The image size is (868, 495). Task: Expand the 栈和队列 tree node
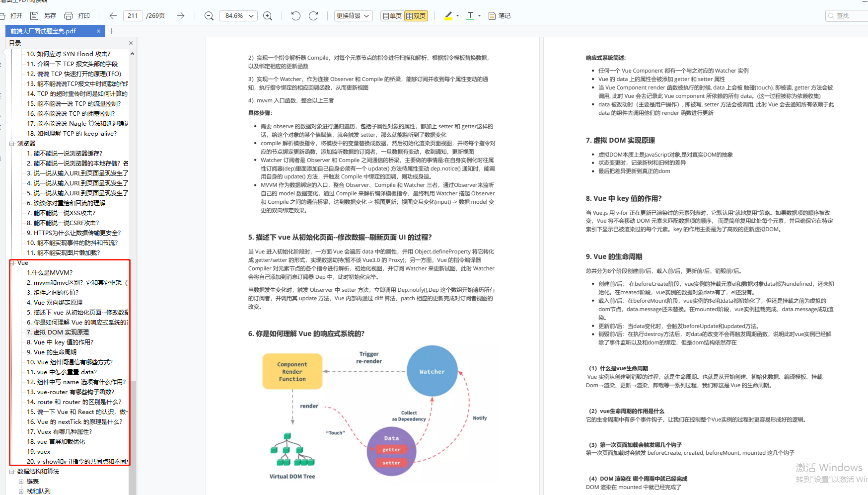[x=21, y=492]
